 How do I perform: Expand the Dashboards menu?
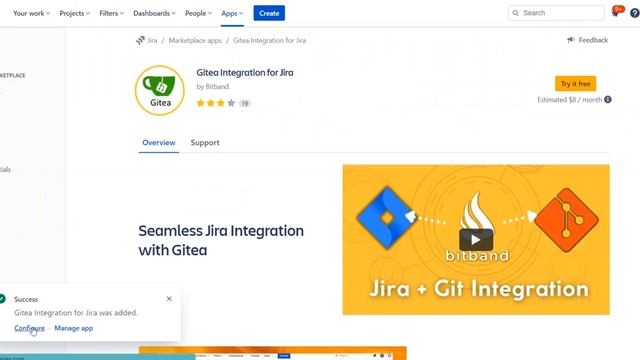(x=154, y=13)
